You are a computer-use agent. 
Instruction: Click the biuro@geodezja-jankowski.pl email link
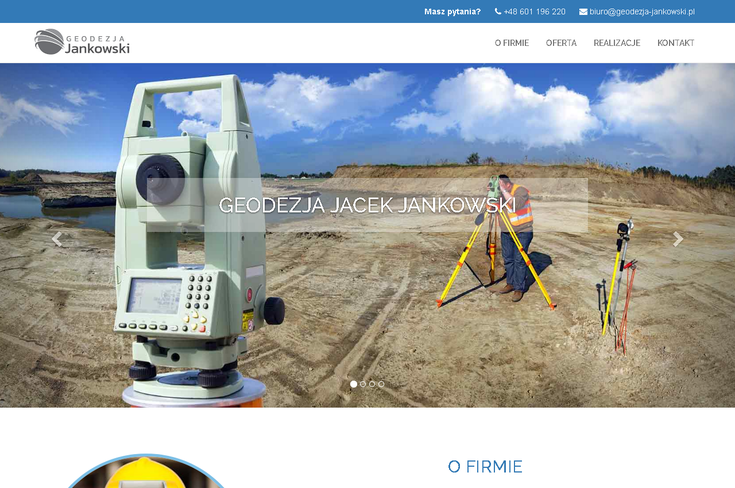[x=642, y=12]
